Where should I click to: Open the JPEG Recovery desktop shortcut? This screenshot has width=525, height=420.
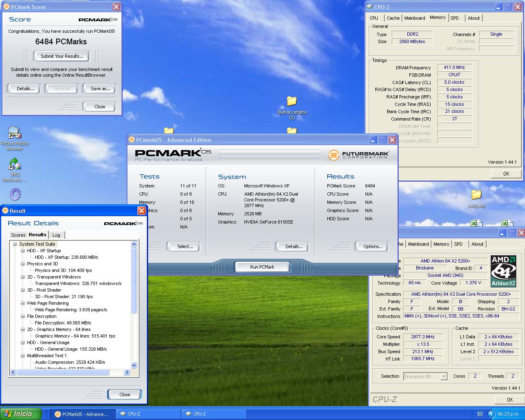15,170
